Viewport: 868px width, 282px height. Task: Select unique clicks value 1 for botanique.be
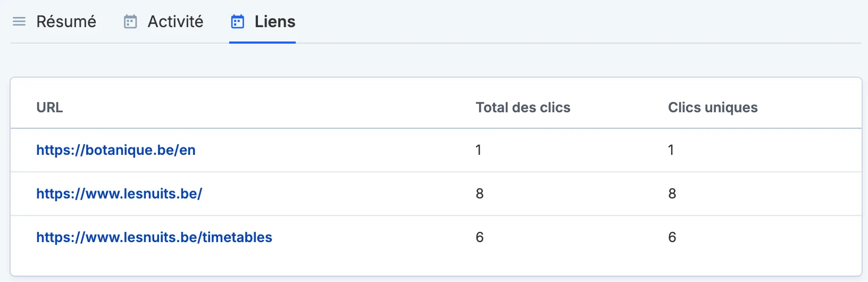[671, 150]
